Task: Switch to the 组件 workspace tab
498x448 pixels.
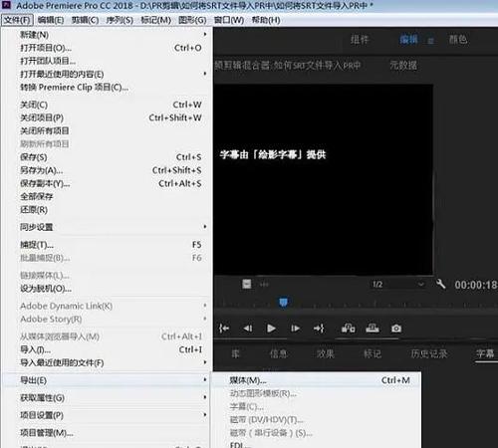Action: (360, 40)
